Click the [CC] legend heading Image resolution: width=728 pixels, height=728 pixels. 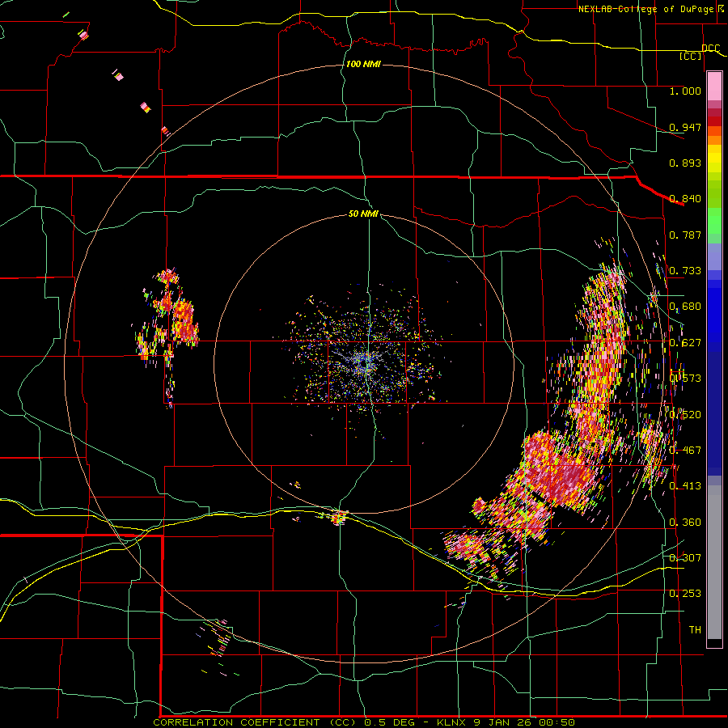click(691, 56)
